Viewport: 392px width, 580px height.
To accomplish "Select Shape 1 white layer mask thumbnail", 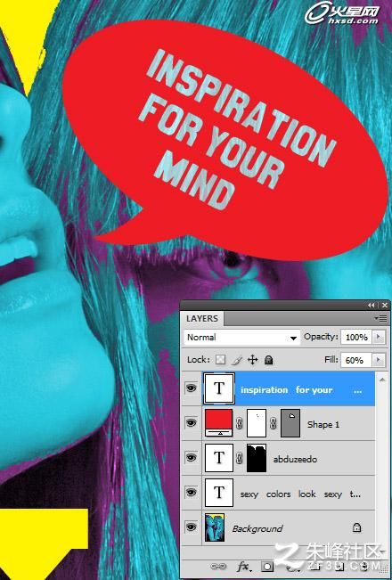I will click(x=257, y=423).
